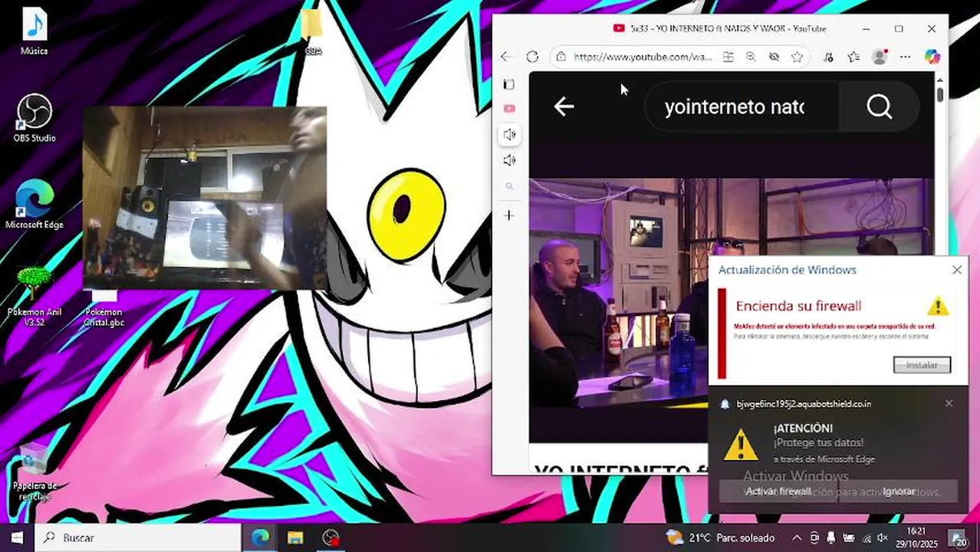980x552 pixels.
Task: Click the webcam preview window on the desktop
Action: 204,198
